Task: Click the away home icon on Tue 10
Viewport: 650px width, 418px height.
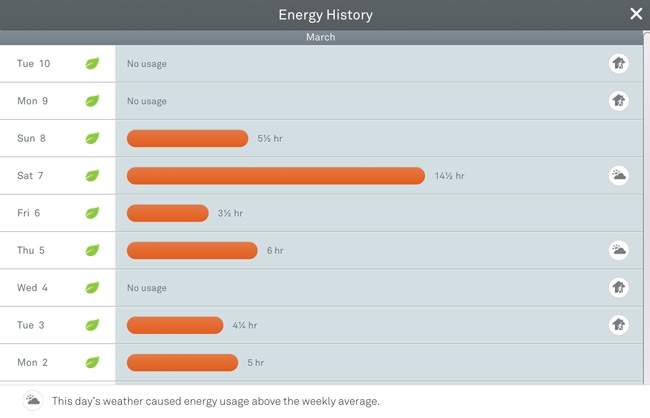Action: click(x=619, y=64)
